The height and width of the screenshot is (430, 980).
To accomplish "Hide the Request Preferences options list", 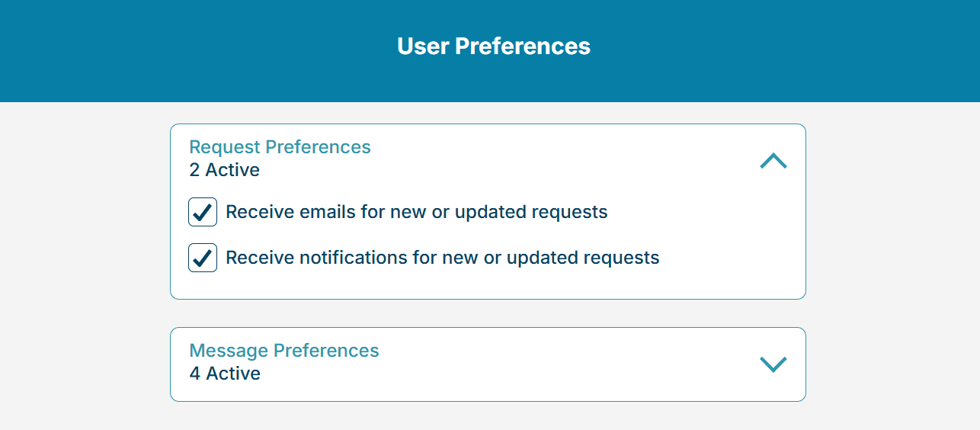I will (773, 161).
